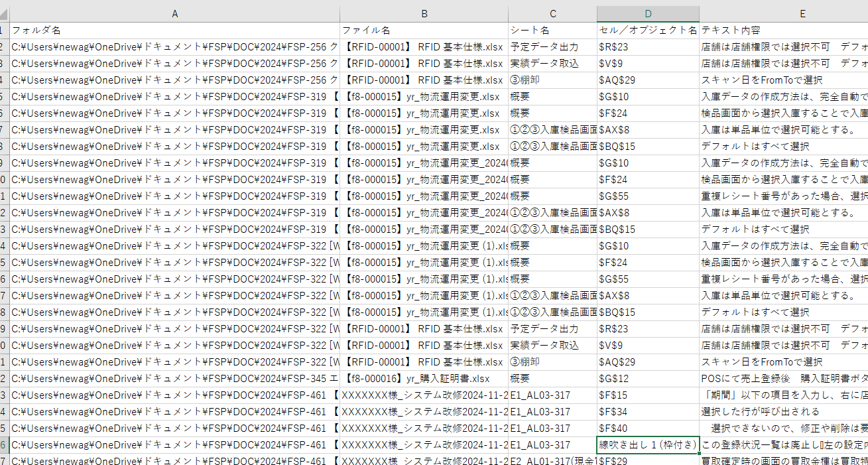This screenshot has height=465, width=868.
Task: Select 予定データ出力 sheet cell in FSP-256 row
Action: [553, 47]
